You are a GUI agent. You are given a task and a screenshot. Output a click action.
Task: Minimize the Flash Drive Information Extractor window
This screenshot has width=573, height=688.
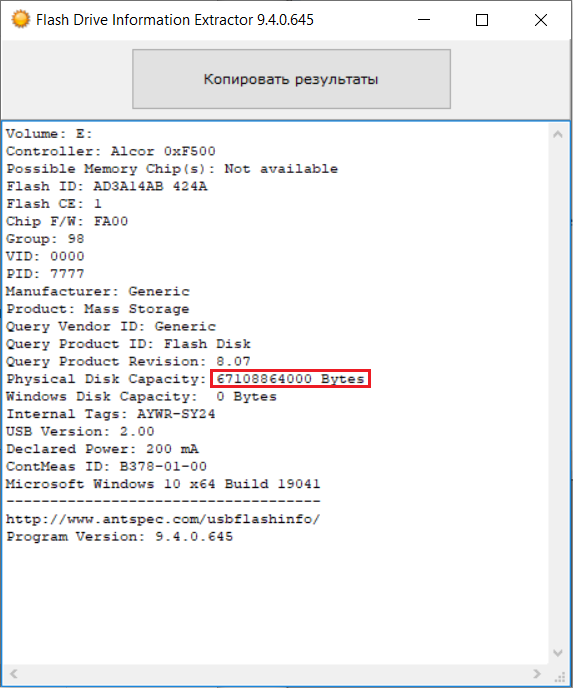pyautogui.click(x=424, y=20)
